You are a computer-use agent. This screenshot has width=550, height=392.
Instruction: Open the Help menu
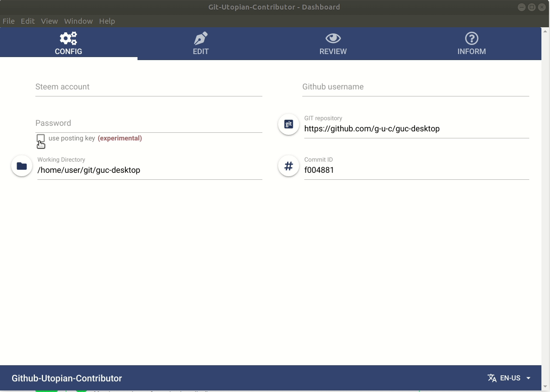(107, 21)
